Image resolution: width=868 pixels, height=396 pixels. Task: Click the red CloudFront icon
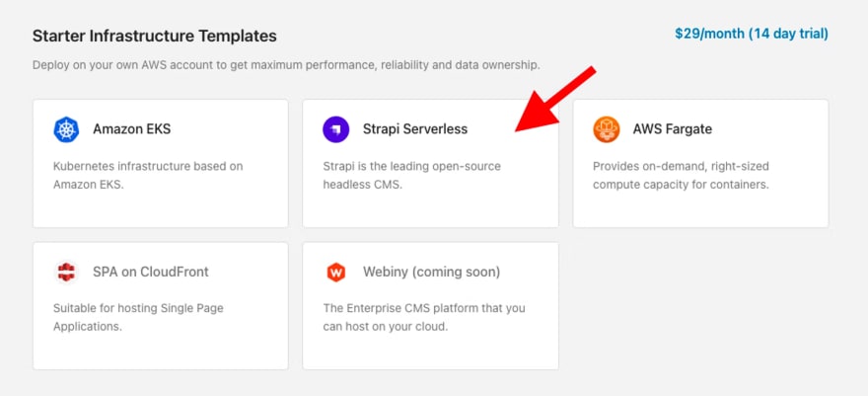66,273
